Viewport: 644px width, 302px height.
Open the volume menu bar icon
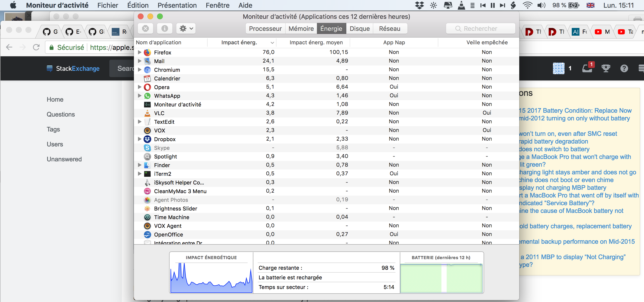[541, 5]
